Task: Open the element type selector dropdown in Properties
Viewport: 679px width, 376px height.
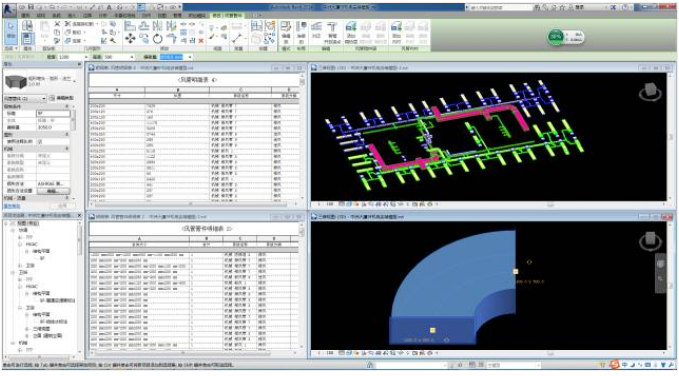Action: click(75, 81)
